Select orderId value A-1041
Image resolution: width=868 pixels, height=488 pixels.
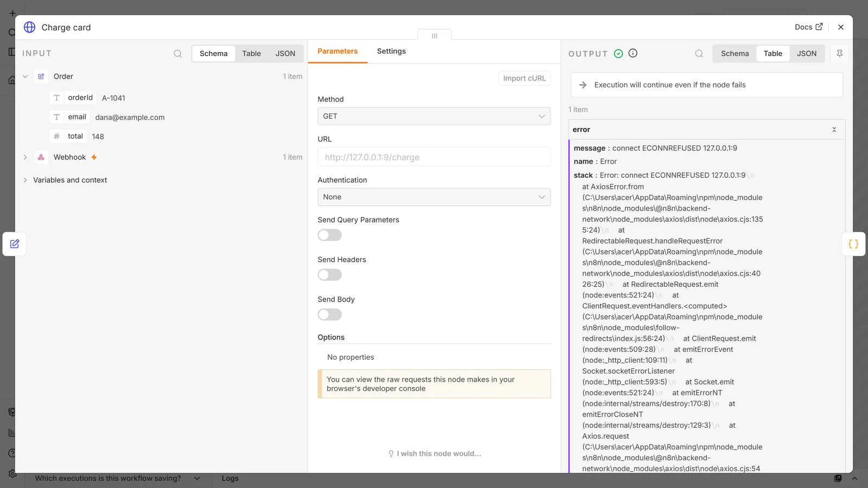click(113, 98)
